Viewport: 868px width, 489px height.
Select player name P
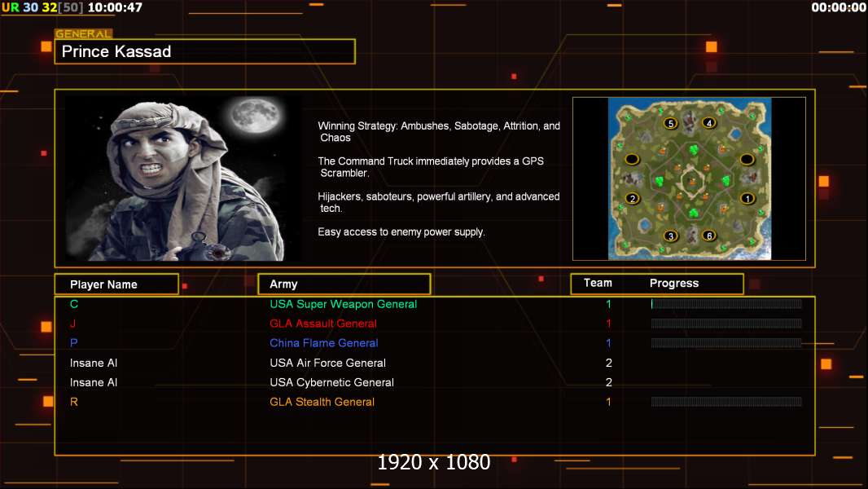pyautogui.click(x=73, y=343)
